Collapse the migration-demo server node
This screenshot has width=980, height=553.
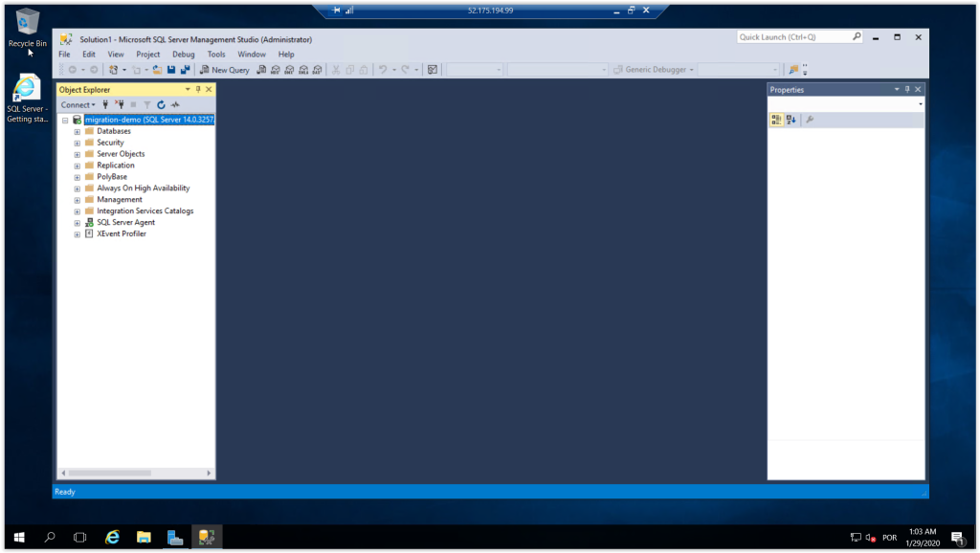65,120
